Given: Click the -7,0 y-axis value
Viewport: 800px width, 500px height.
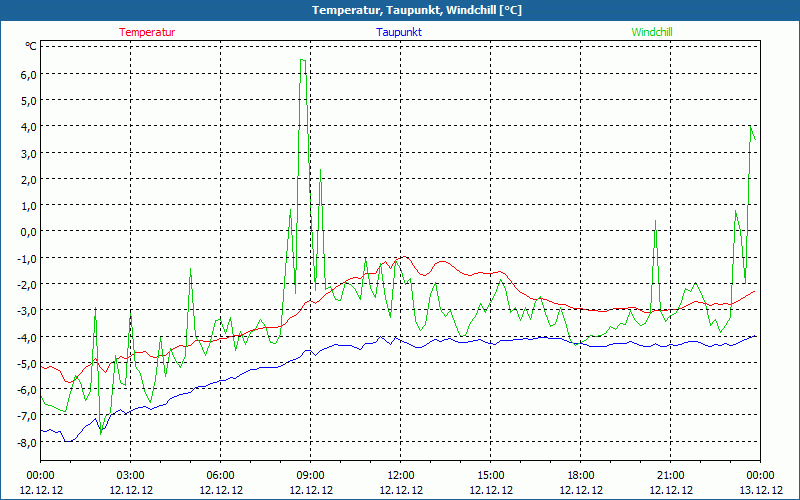Looking at the screenshot, I should pyautogui.click(x=27, y=416).
